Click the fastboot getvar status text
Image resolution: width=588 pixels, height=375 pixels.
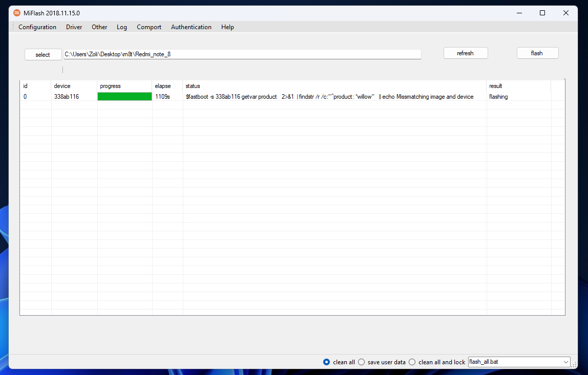tap(330, 97)
